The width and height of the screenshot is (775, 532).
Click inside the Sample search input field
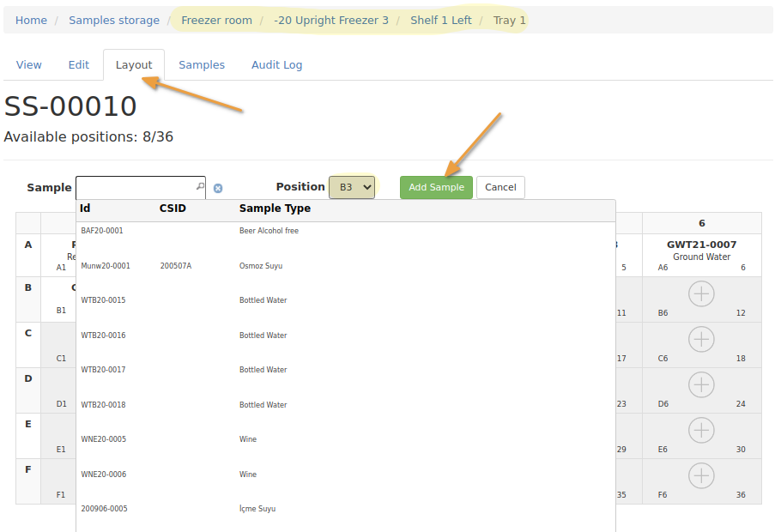137,187
